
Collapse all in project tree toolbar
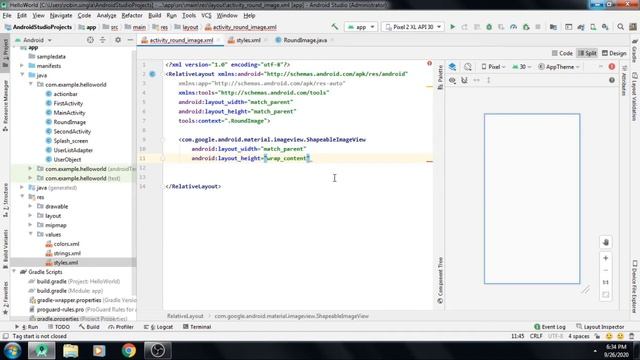click(102, 40)
